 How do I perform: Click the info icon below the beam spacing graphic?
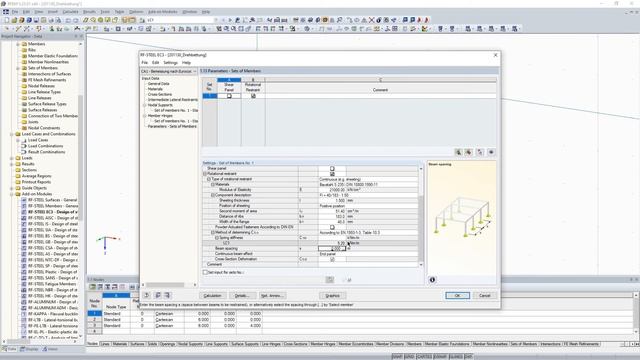click(432, 280)
